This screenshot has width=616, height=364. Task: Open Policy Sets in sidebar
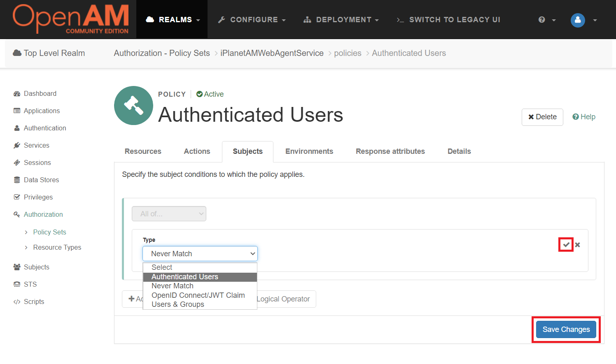pyautogui.click(x=49, y=232)
